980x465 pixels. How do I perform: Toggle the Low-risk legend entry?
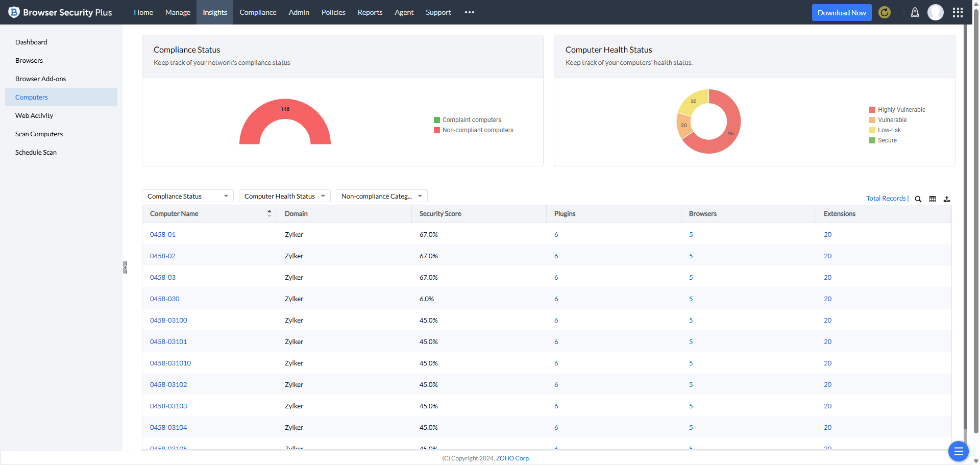pyautogui.click(x=889, y=130)
